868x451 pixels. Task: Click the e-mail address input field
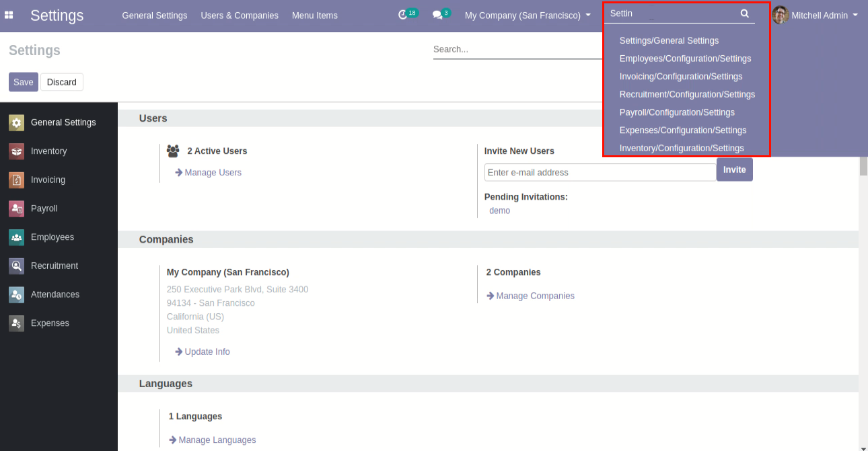pyautogui.click(x=600, y=173)
